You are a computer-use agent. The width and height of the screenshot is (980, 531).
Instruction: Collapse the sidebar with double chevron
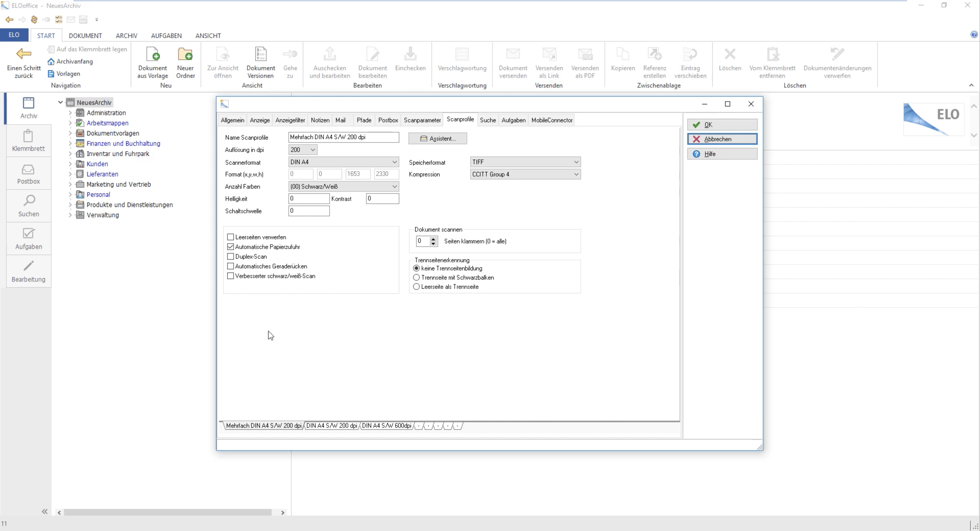tap(44, 511)
